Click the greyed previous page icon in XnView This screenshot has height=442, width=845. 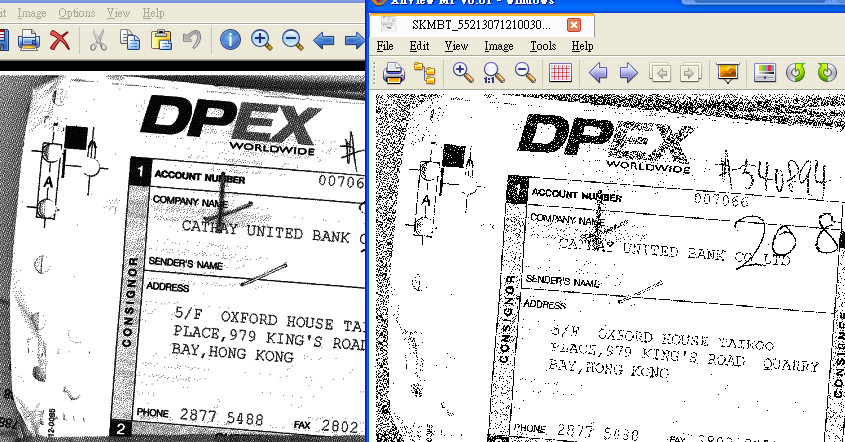click(x=660, y=73)
